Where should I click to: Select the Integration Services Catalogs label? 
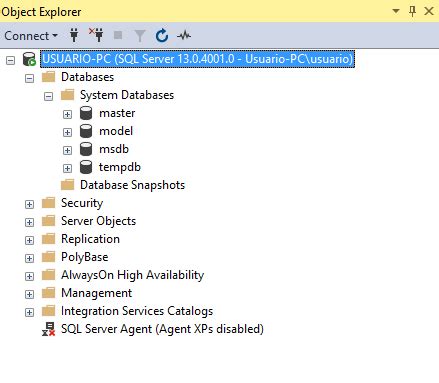pyautogui.click(x=137, y=311)
